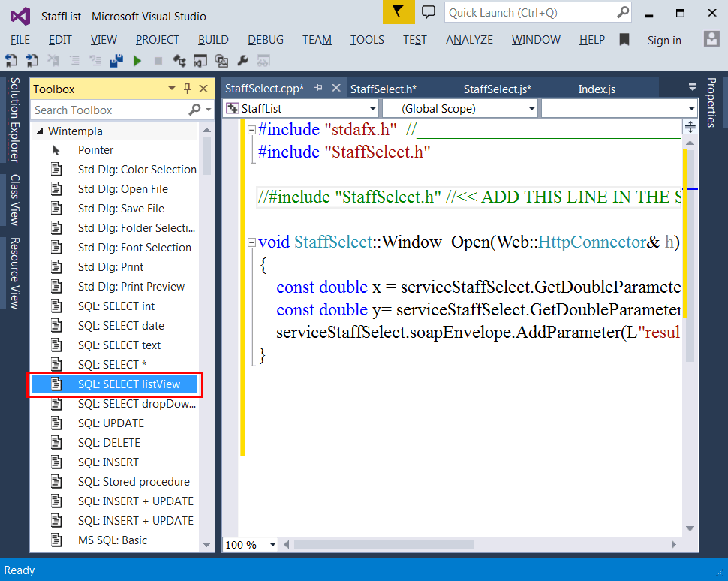Close the StaffSelect.cpp tab

click(336, 88)
